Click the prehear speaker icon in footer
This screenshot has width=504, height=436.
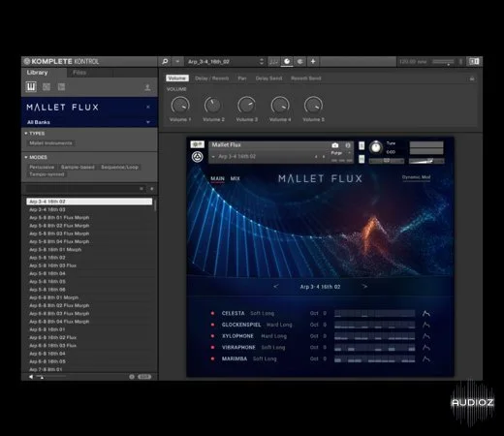point(31,377)
